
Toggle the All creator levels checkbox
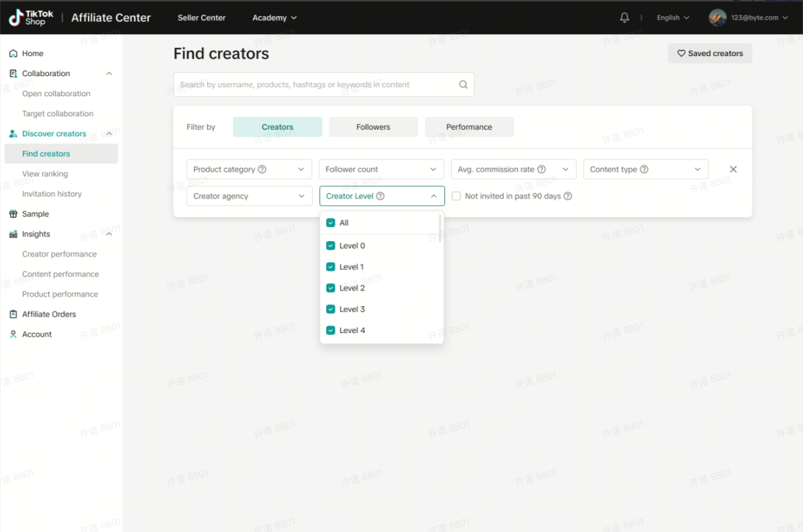coord(331,223)
